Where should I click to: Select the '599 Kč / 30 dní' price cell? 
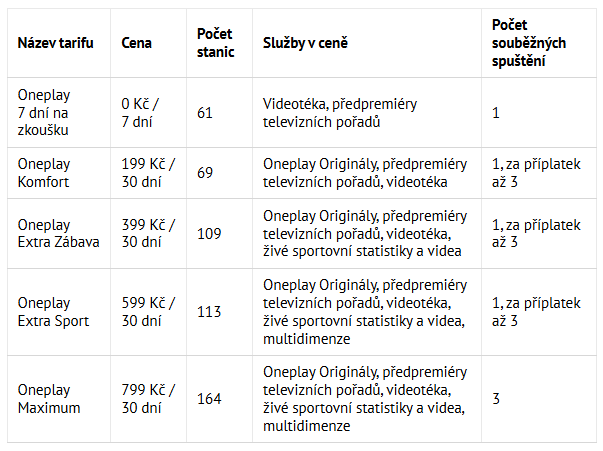click(148, 312)
